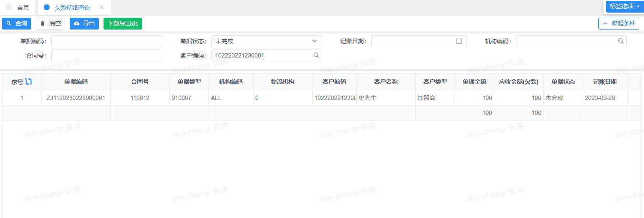The image size is (644, 218).
Task: Switch to the 首页 tab
Action: pos(18,7)
